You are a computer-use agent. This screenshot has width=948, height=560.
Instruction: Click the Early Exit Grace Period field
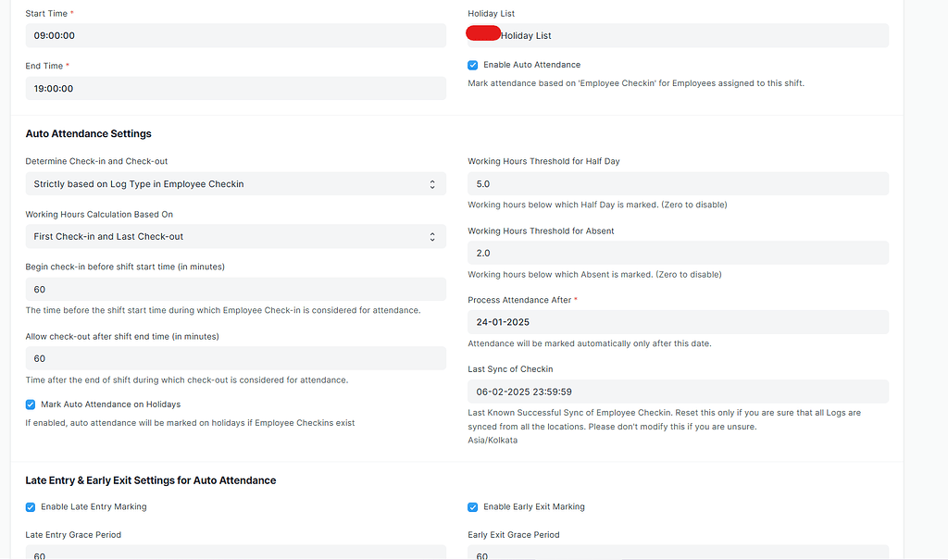(x=678, y=553)
